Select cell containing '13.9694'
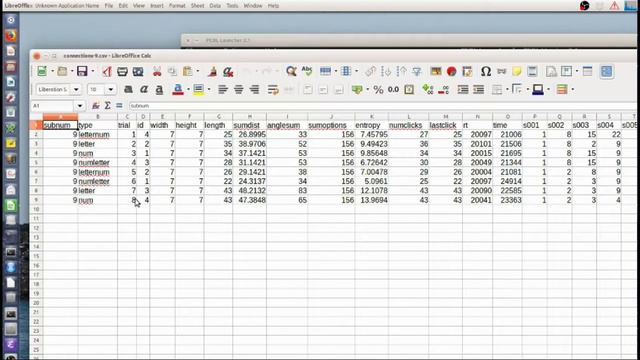The width and height of the screenshot is (640, 360). click(371, 200)
